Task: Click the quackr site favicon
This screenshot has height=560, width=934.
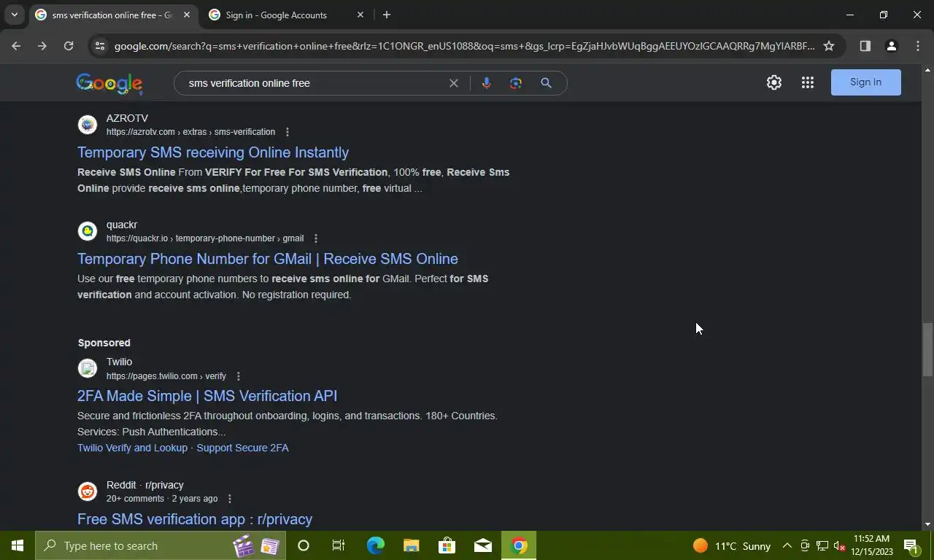Action: click(x=88, y=231)
